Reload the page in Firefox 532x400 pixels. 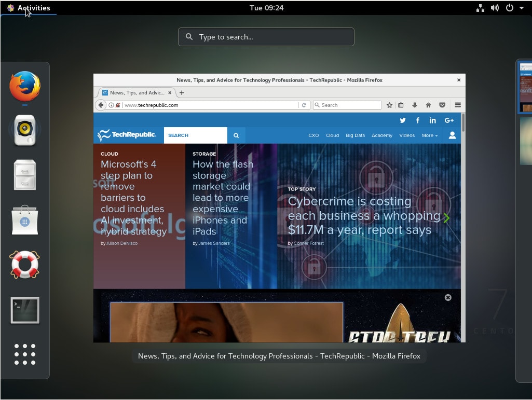[x=304, y=105]
